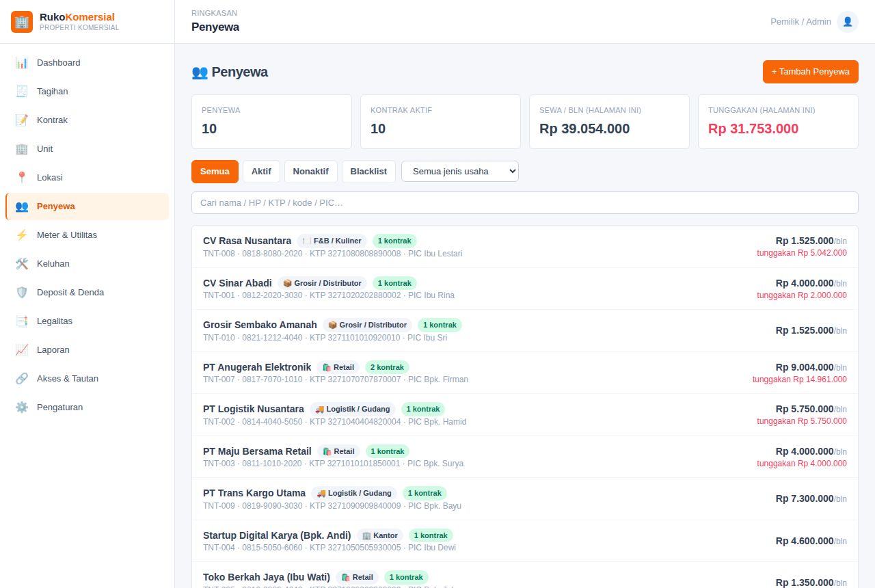The height and width of the screenshot is (588, 875).
Task: Click the Pengaturan gear icon
Action: (22, 407)
